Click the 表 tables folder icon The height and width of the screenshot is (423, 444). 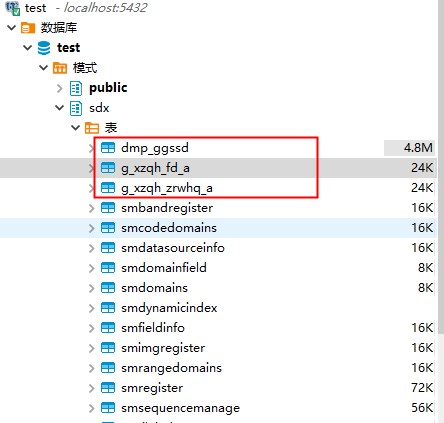(x=92, y=128)
